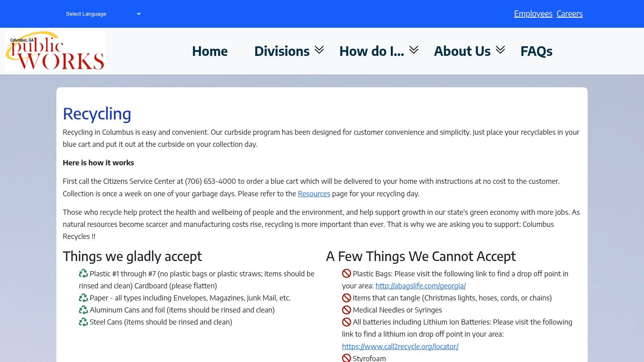This screenshot has height=362, width=644.
Task: Open the call2recycle.org locator link
Action: pyautogui.click(x=400, y=346)
